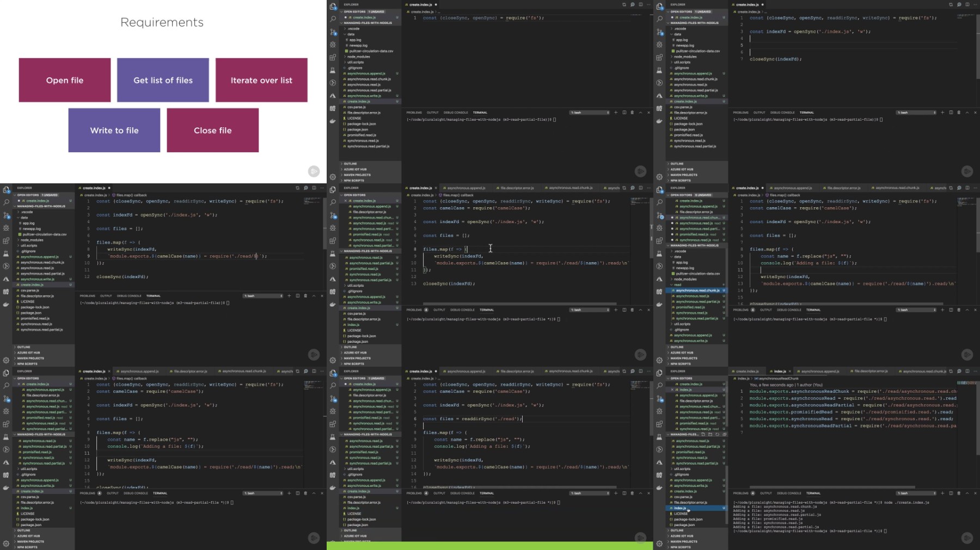The width and height of the screenshot is (980, 550).
Task: Close terminal panel in the readdirSync('./read') frame
Action: coord(648,493)
